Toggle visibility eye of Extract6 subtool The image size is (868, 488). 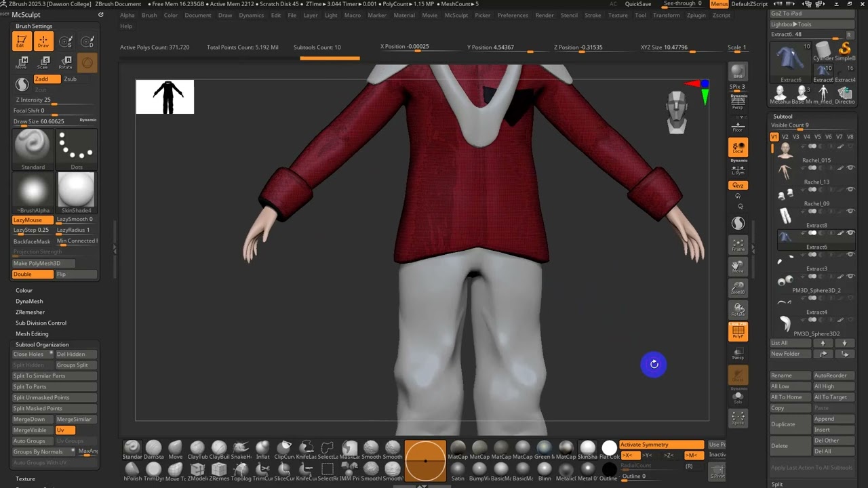point(850,233)
